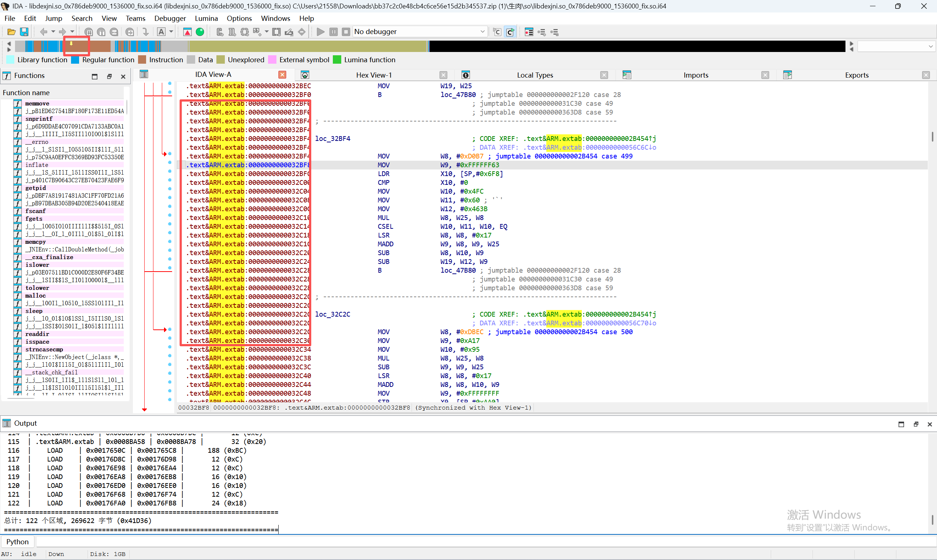Open the Lumina menu
The width and height of the screenshot is (937, 560).
pos(206,18)
